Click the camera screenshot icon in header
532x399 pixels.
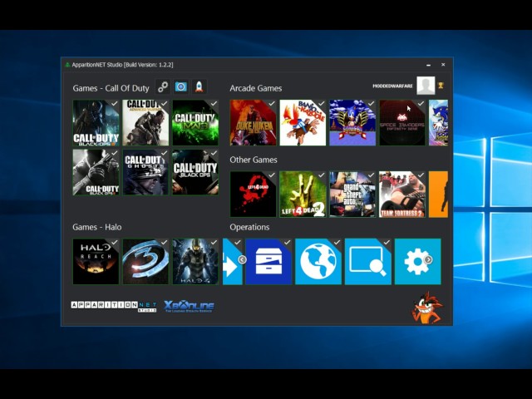pyautogui.click(x=181, y=86)
